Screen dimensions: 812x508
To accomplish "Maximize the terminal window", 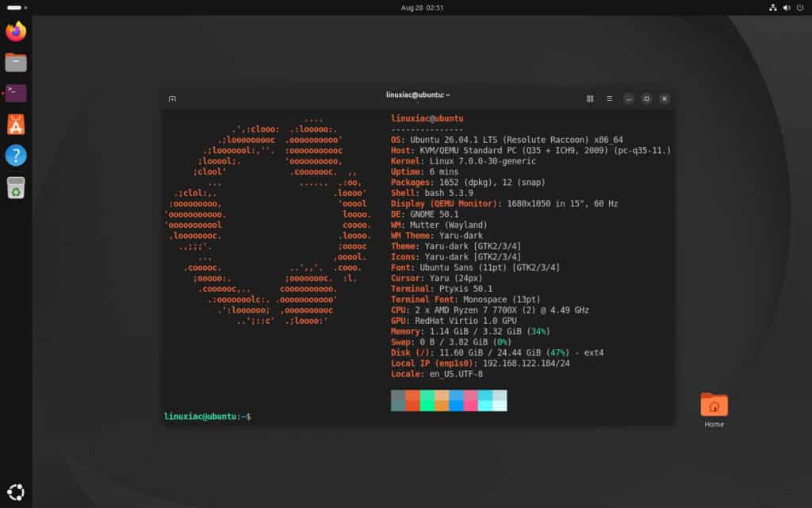I will [646, 98].
